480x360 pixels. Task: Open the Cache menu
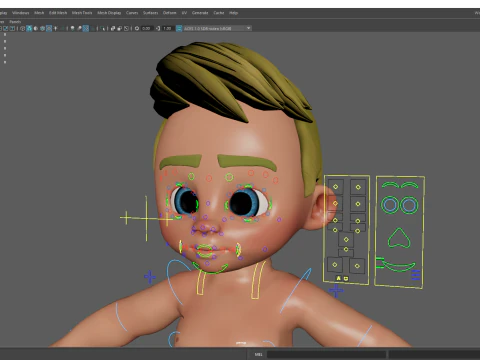point(219,13)
